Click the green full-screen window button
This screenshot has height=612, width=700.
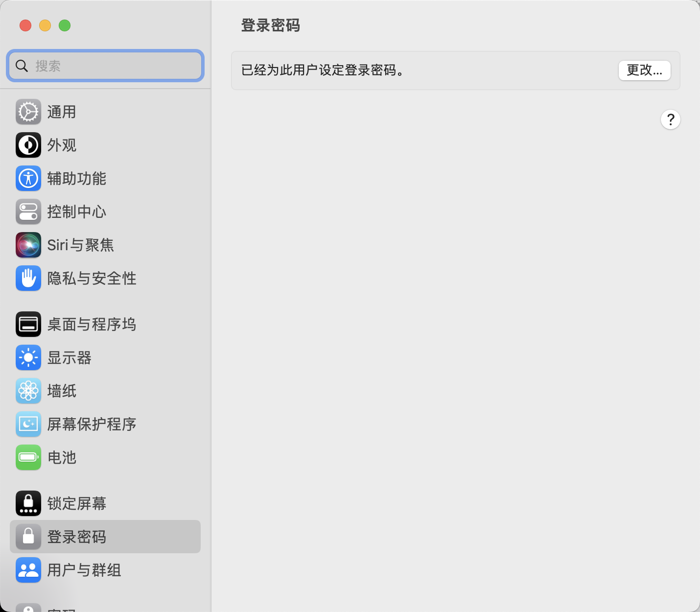(x=65, y=25)
